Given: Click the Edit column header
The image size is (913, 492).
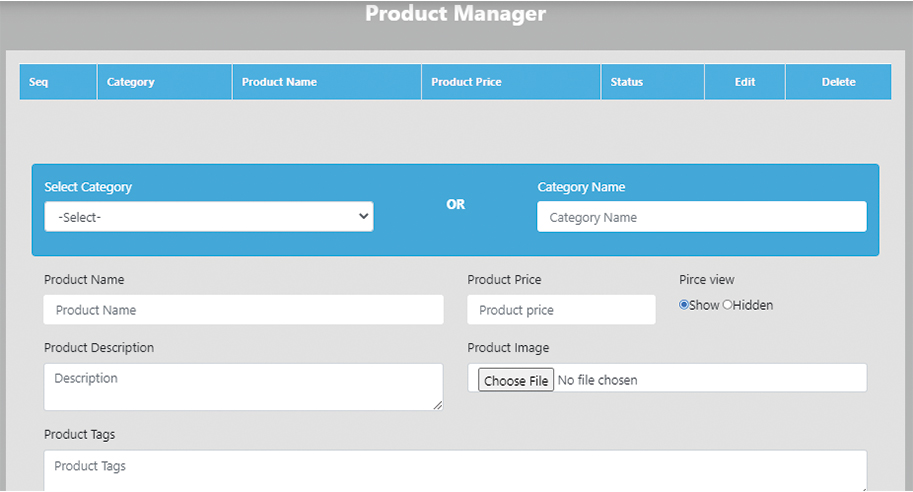Looking at the screenshot, I should [745, 82].
